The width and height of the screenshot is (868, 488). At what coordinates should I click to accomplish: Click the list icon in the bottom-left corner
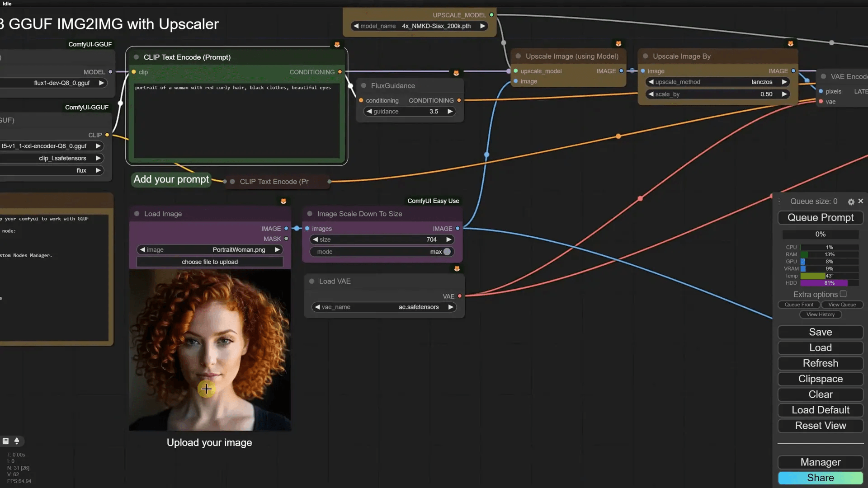(x=6, y=441)
